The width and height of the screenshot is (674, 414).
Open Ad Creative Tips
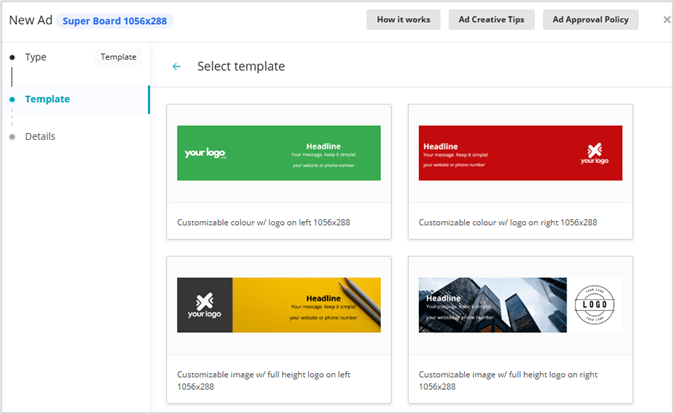point(491,20)
